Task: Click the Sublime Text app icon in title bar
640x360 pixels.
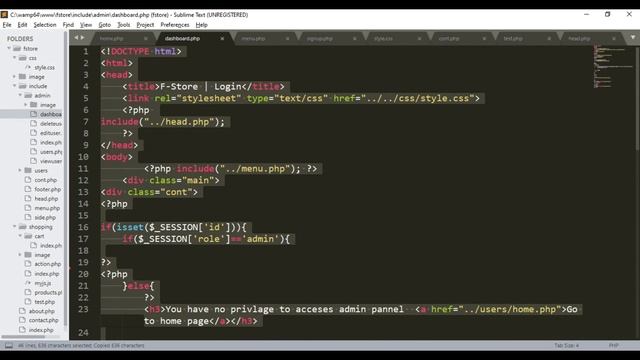Action: point(4,15)
